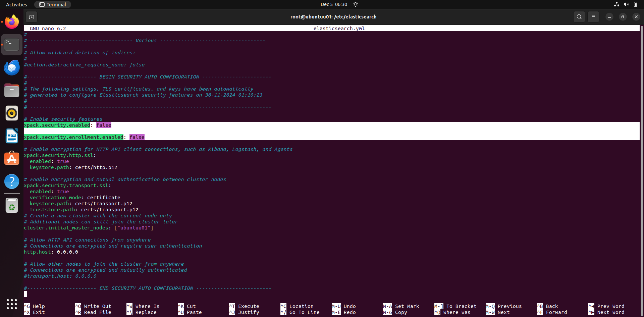Launch Rhythmbox music player

click(12, 113)
